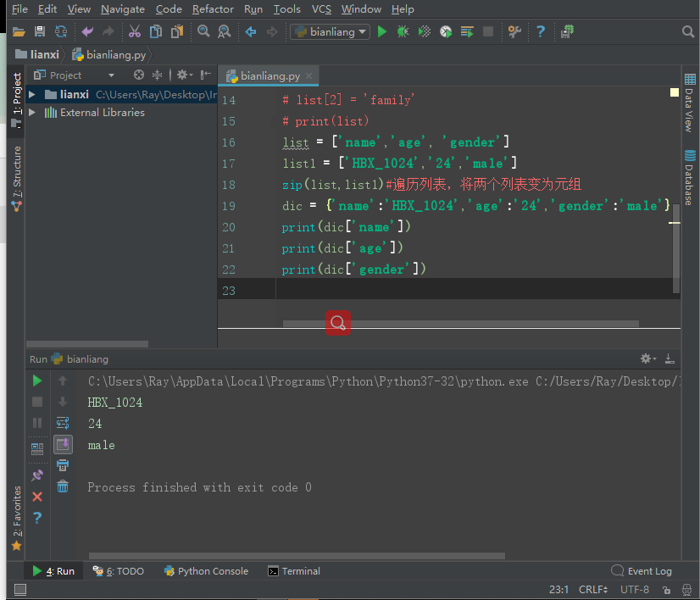The height and width of the screenshot is (600, 700).
Task: Toggle the Database side tab
Action: pos(690,177)
